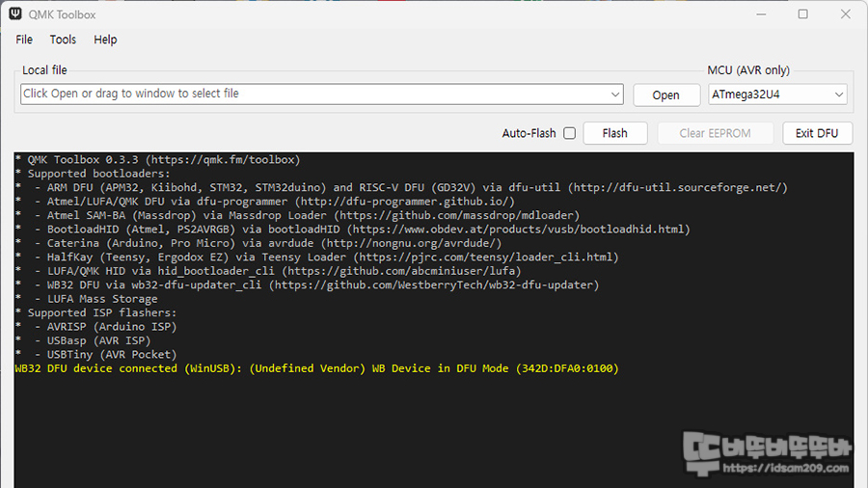Open the File menu
The height and width of the screenshot is (488, 868).
[x=24, y=40]
